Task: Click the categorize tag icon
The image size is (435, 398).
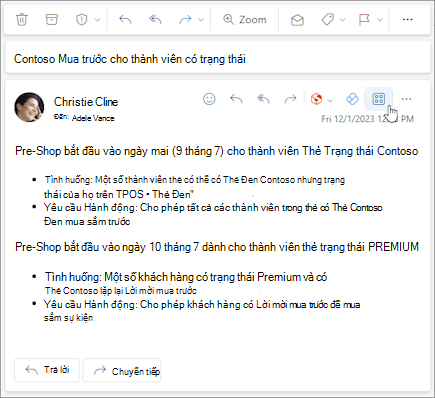Action: tap(327, 20)
